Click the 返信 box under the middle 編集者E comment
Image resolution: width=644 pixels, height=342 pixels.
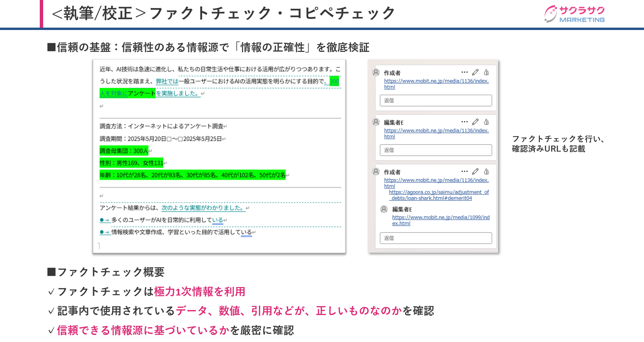point(435,150)
